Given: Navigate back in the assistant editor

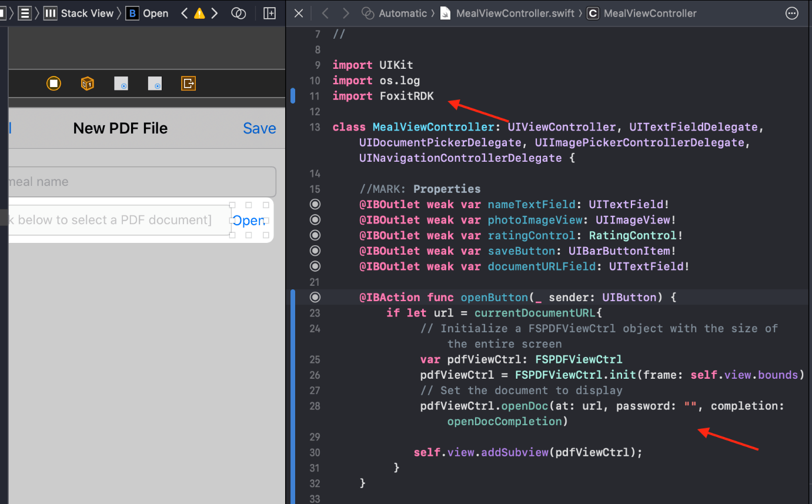Looking at the screenshot, I should (x=325, y=13).
